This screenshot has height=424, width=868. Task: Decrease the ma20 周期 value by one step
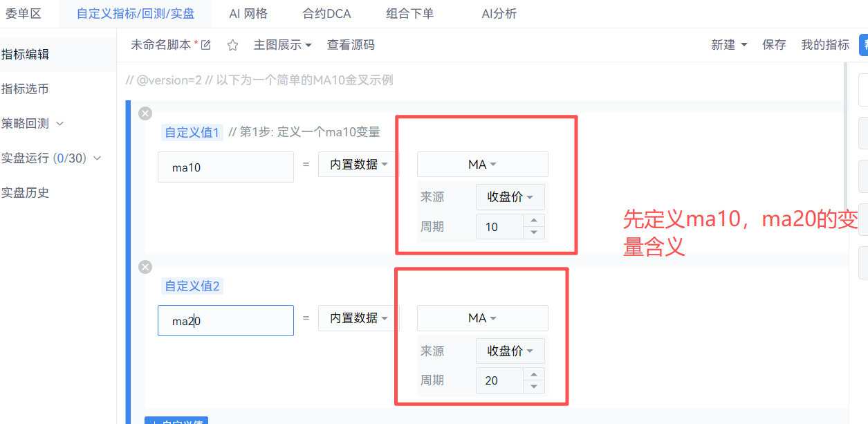pyautogui.click(x=533, y=386)
